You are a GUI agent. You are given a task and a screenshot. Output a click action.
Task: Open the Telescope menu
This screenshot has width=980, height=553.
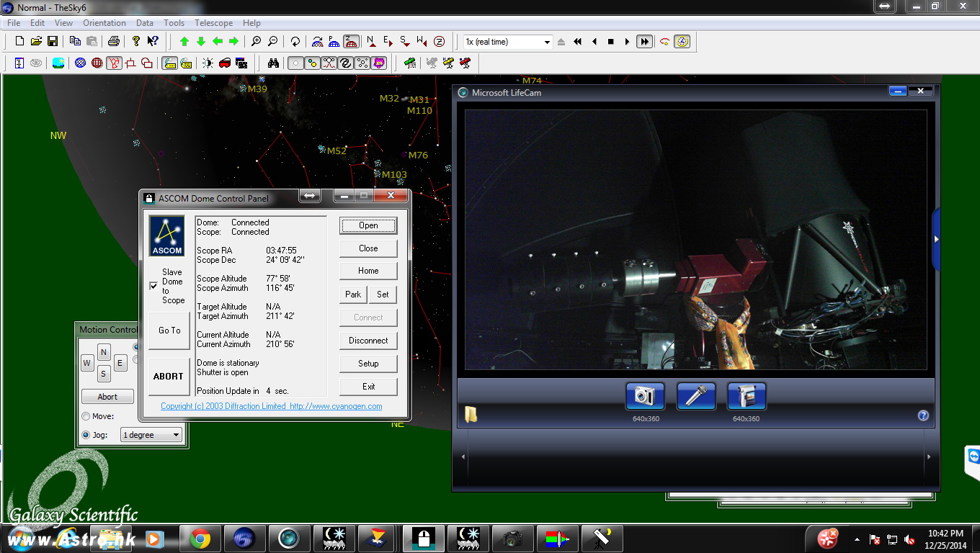[213, 23]
